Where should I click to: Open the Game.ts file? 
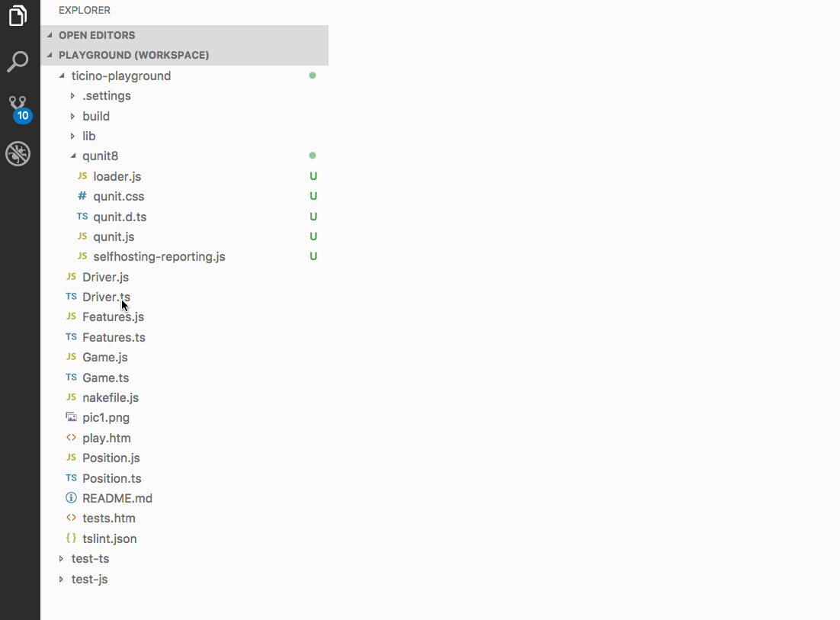coord(106,377)
